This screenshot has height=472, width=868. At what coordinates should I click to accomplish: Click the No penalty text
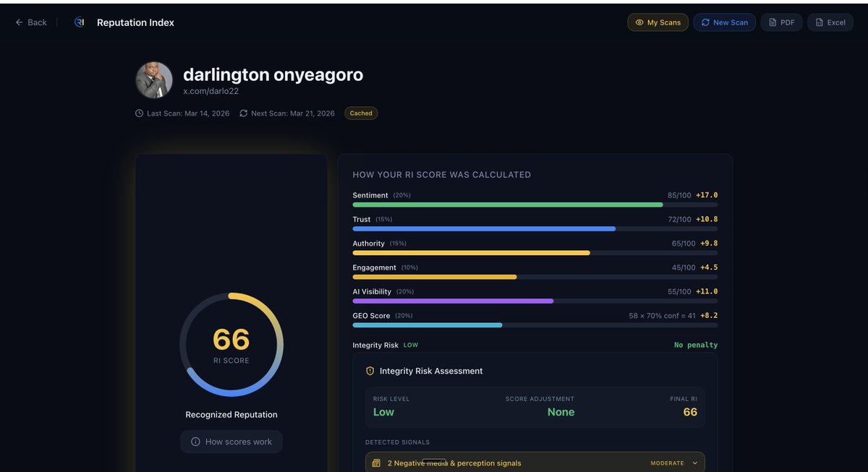[x=696, y=346]
